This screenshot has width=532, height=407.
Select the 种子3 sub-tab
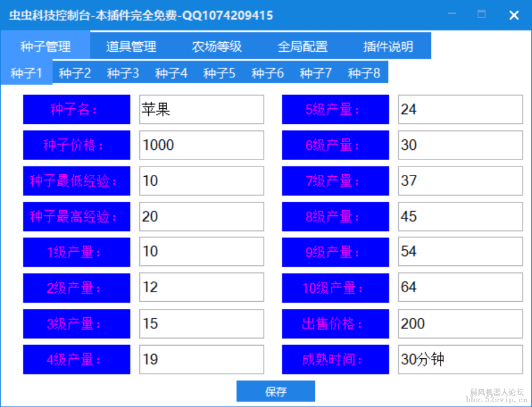[x=122, y=72]
